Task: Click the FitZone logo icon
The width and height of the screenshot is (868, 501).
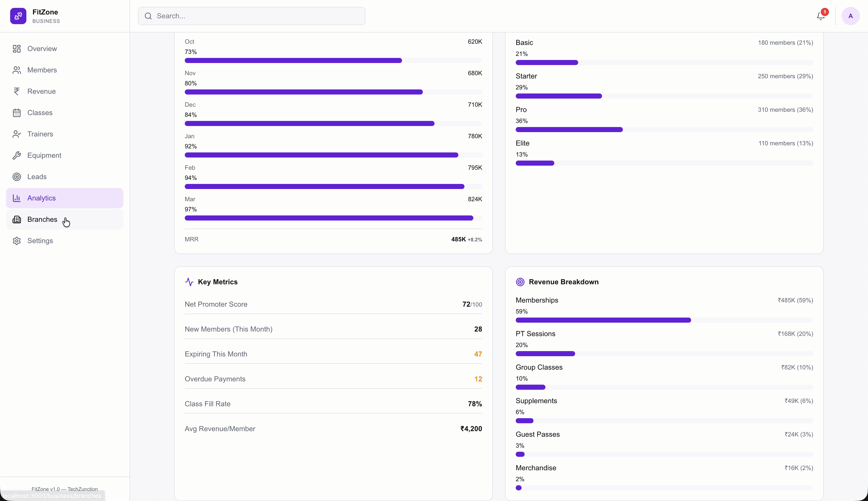Action: 18,16
